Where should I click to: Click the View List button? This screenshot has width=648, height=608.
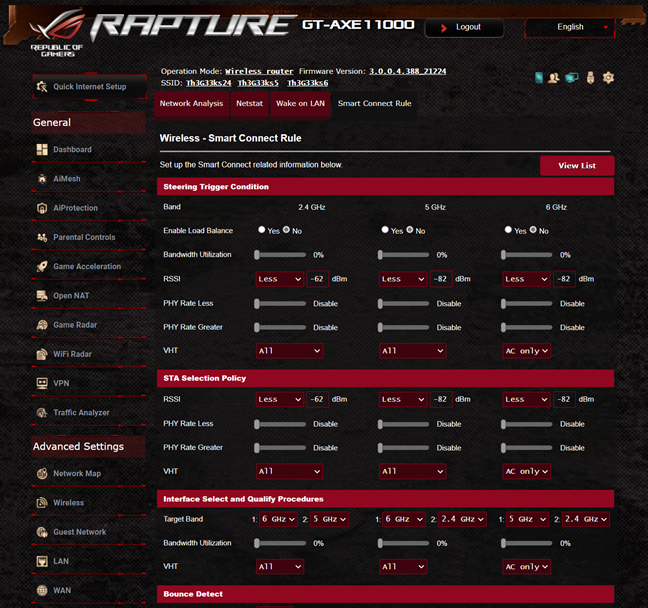577,166
